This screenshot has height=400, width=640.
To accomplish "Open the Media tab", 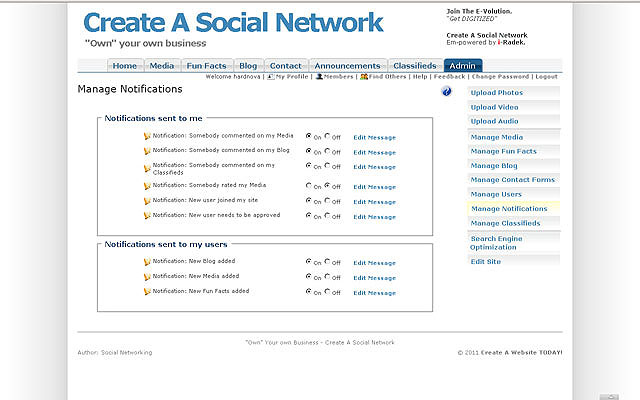I will pyautogui.click(x=161, y=66).
